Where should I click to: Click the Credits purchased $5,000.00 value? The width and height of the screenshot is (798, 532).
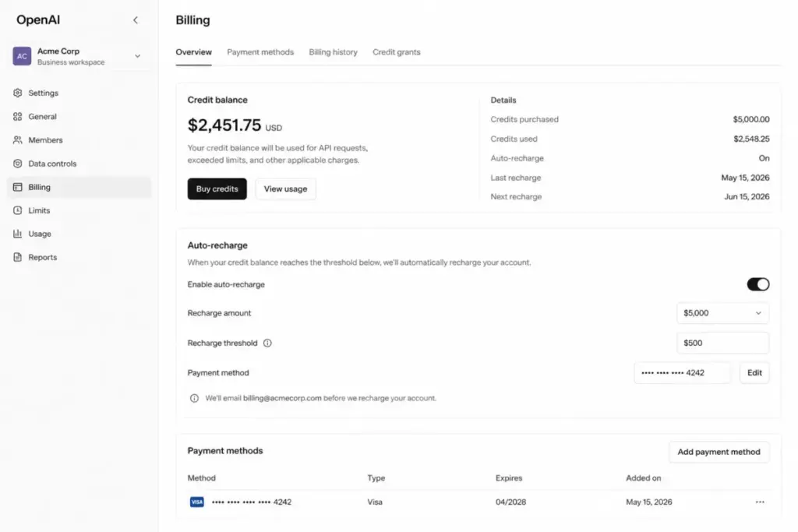click(x=750, y=119)
